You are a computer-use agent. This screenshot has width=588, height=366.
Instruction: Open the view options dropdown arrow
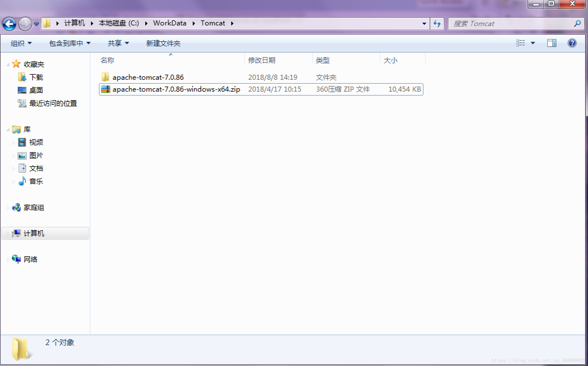click(533, 43)
